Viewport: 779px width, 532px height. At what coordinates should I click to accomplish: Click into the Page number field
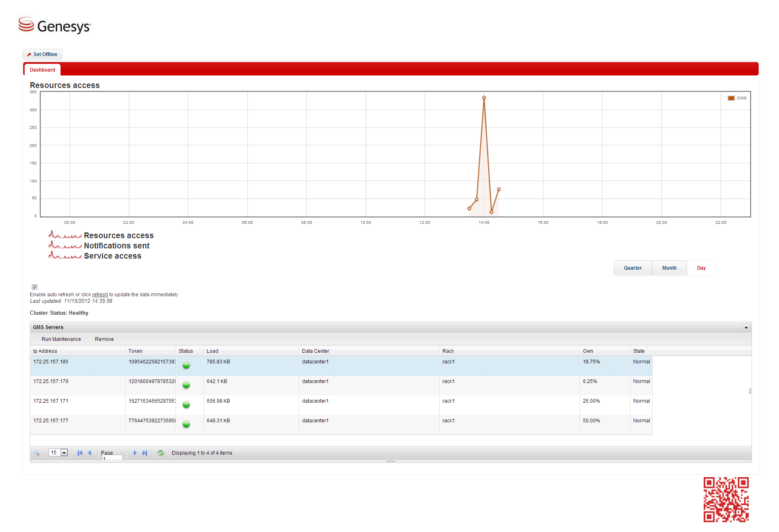point(112,458)
